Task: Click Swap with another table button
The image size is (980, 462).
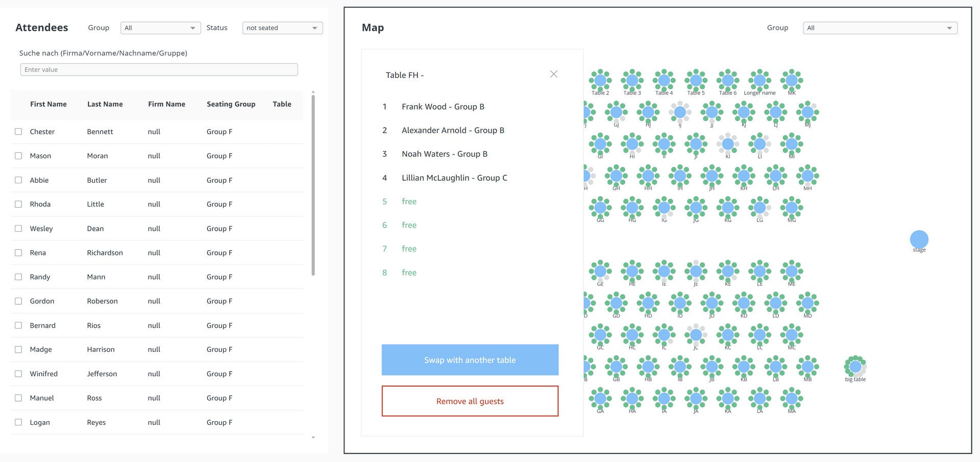Action: (x=470, y=360)
